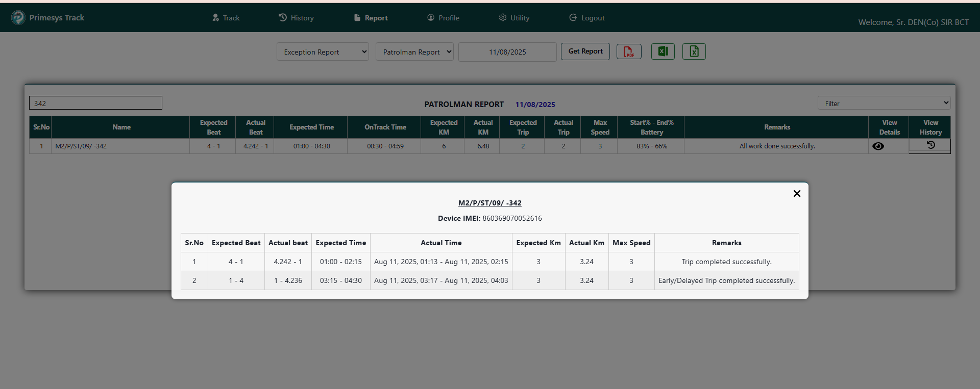Open the Filter dropdown
The image size is (980, 389).
884,103
